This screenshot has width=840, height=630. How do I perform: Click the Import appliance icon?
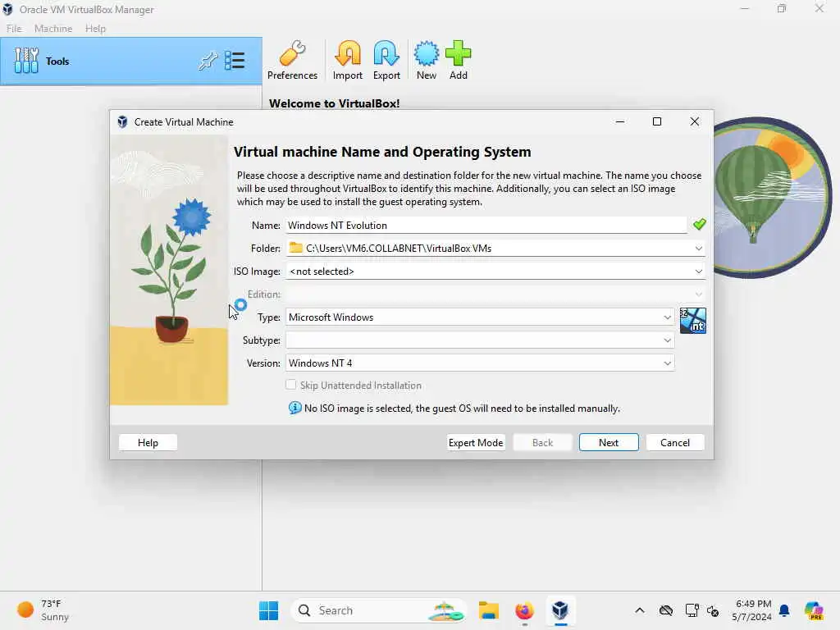tap(348, 61)
